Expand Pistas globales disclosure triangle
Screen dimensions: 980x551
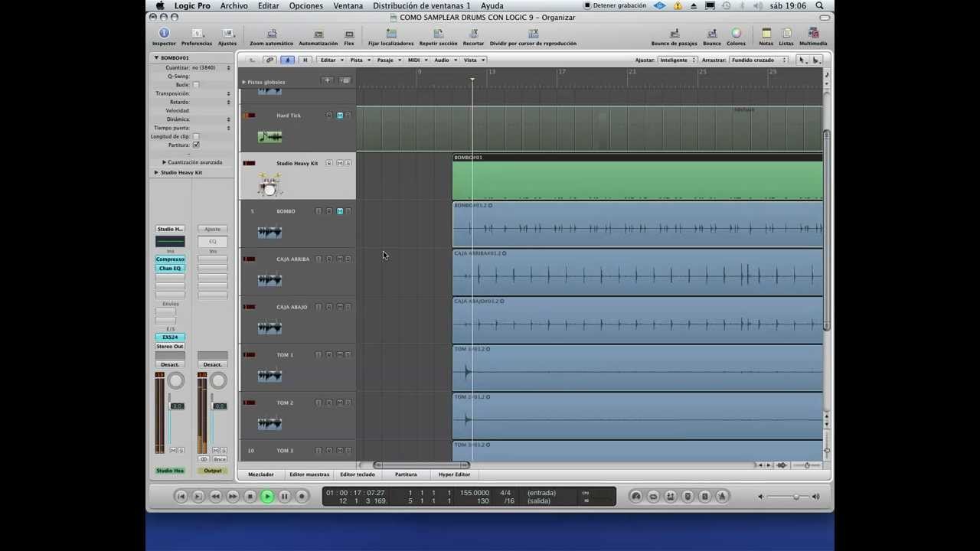[244, 82]
